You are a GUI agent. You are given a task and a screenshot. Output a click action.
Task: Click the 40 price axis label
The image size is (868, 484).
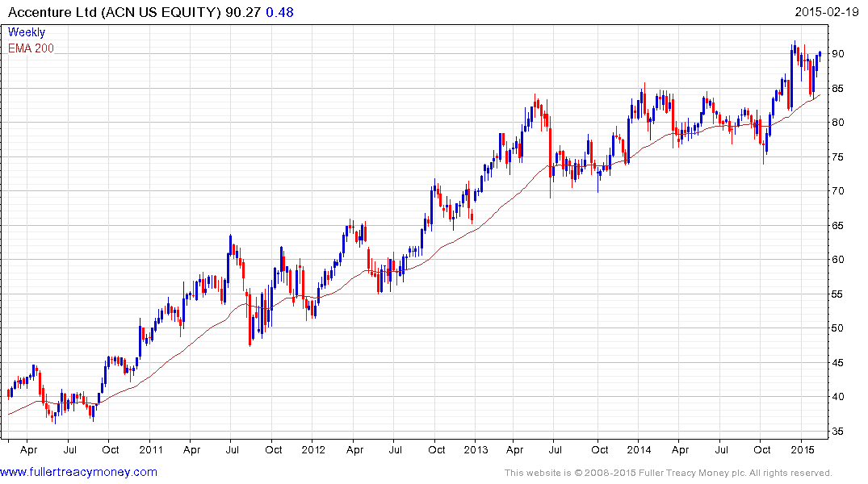(838, 397)
